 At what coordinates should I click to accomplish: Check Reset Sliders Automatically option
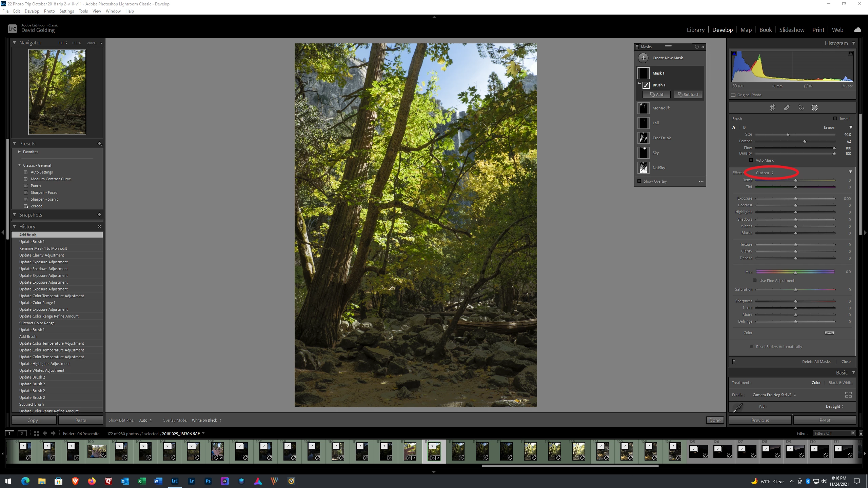click(x=751, y=347)
